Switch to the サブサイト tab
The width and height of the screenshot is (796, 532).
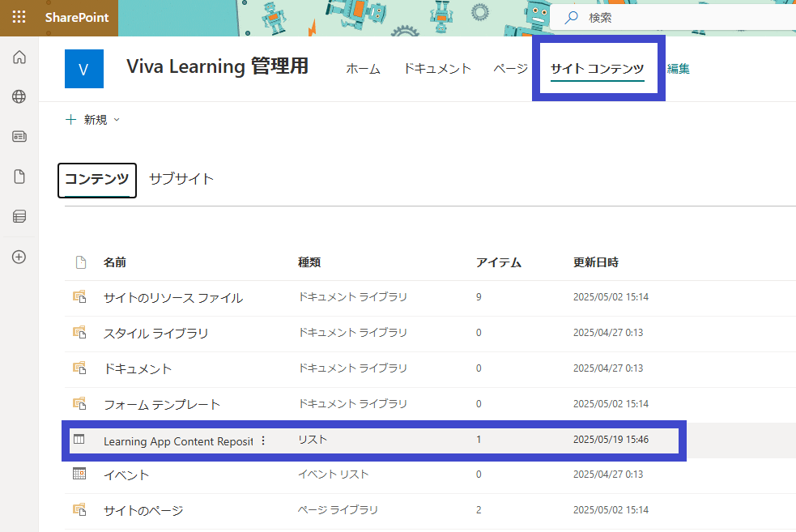181,179
